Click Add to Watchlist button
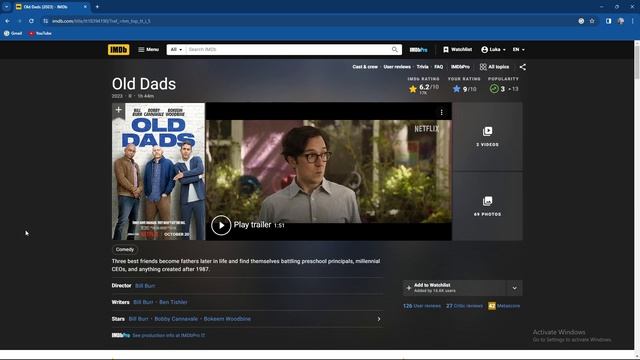Viewport: 640px width, 360px height. coord(454,288)
